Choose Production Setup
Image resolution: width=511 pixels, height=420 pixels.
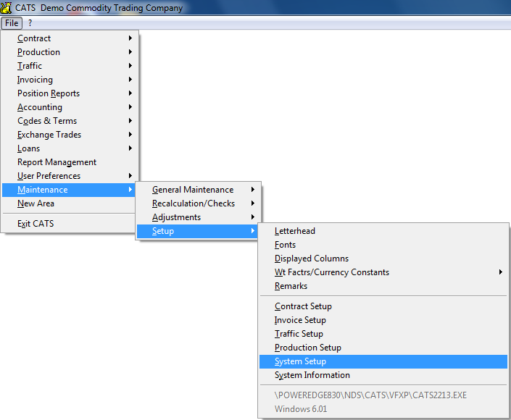pos(383,348)
